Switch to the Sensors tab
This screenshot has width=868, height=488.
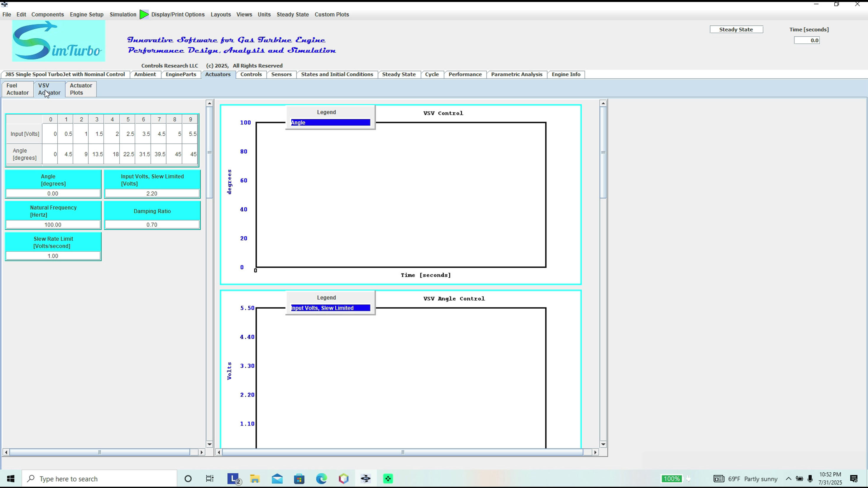coord(281,74)
